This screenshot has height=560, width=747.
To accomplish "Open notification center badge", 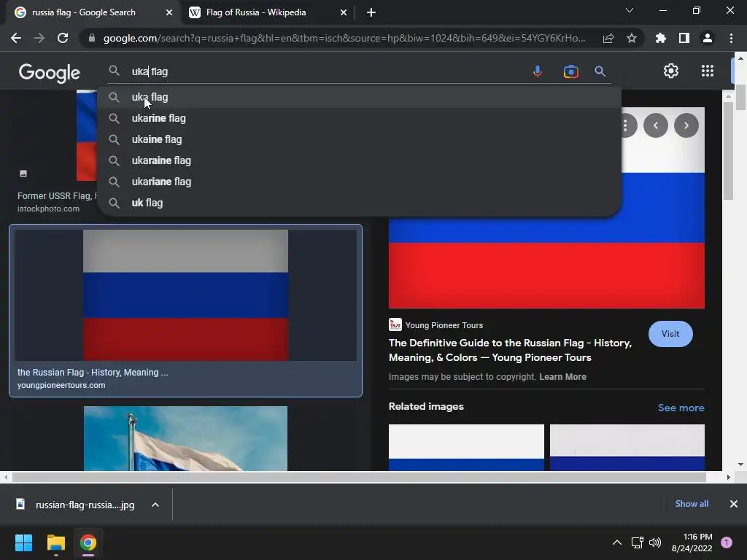I will 727,542.
